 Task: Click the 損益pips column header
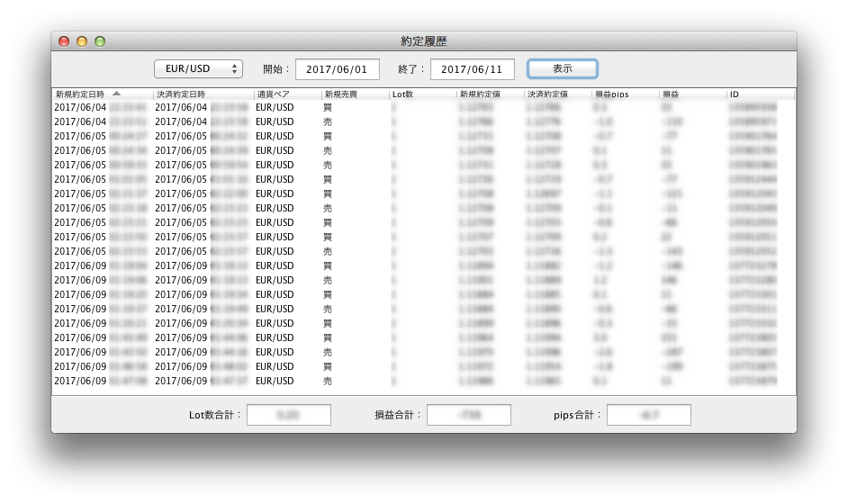626,94
